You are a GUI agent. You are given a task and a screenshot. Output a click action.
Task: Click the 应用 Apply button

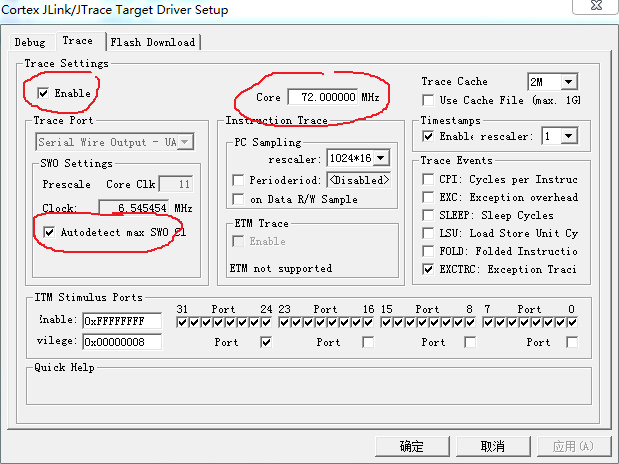[573, 447]
